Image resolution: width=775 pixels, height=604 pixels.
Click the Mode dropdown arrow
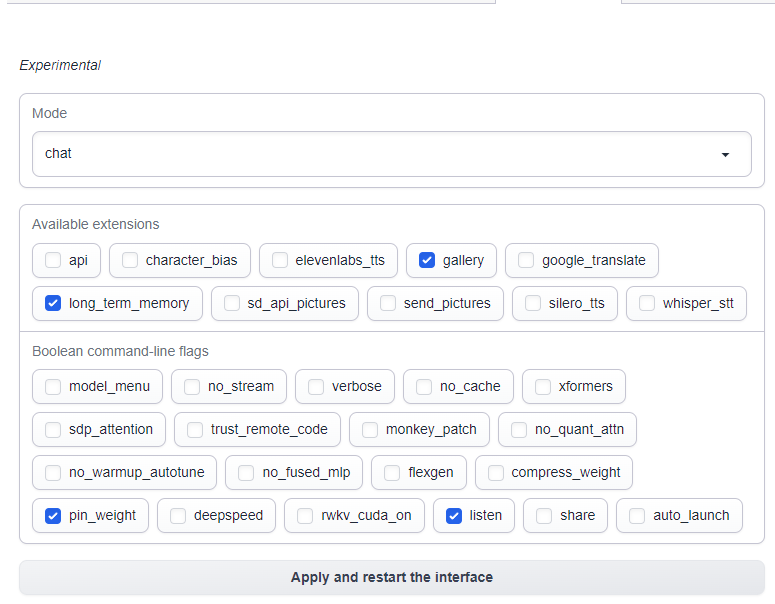[x=725, y=155]
